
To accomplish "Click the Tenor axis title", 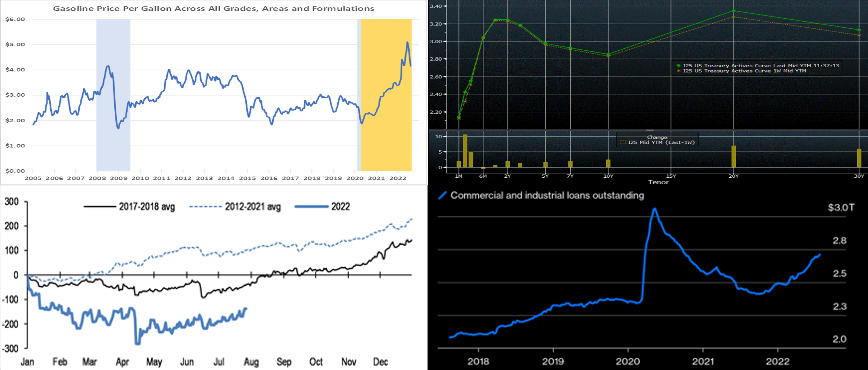I will point(659,182).
